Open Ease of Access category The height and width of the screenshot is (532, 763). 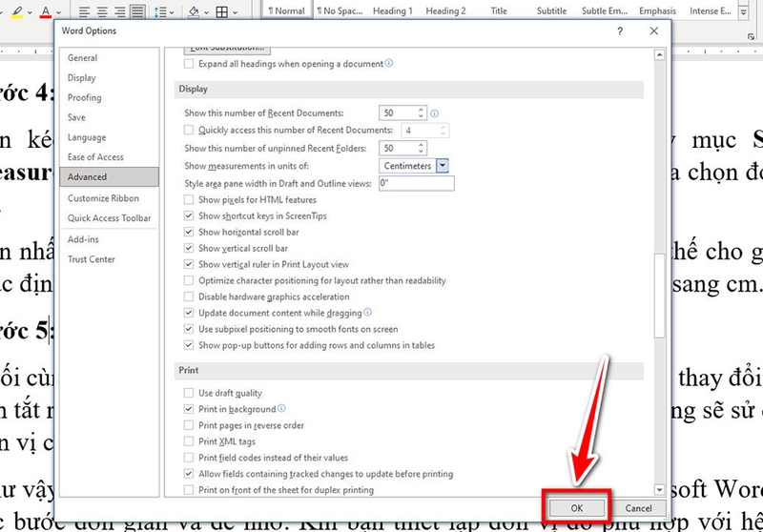click(x=109, y=157)
